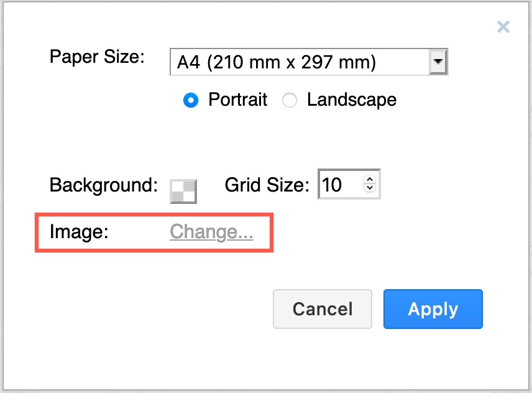Apply the page settings

tap(433, 309)
